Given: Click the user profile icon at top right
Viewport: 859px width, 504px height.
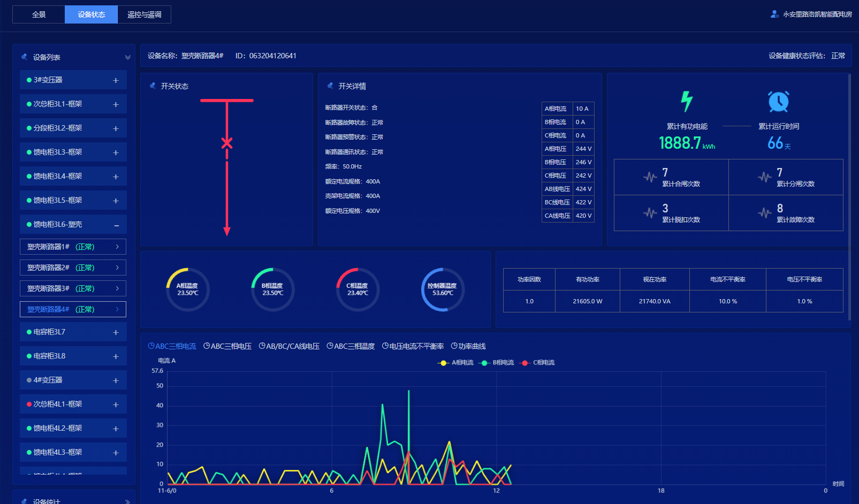Looking at the screenshot, I should (x=774, y=14).
